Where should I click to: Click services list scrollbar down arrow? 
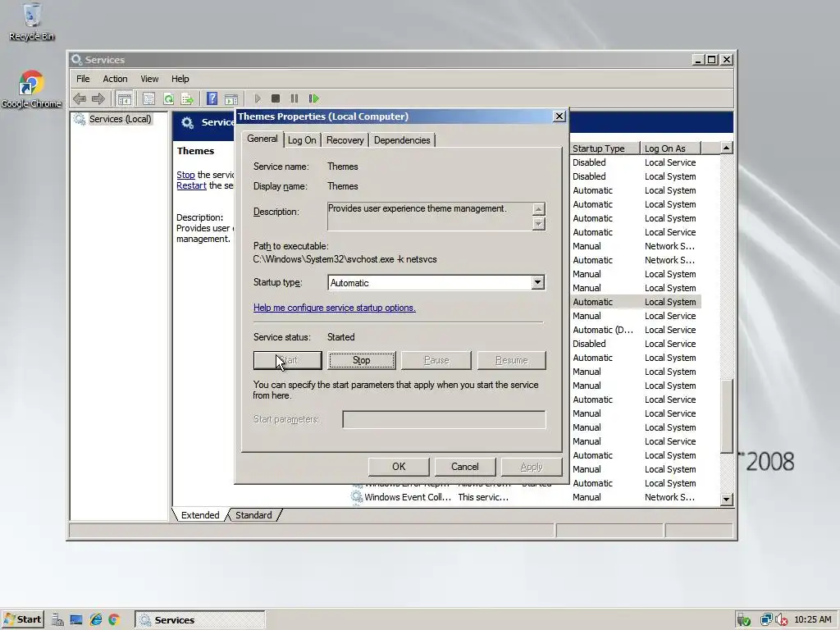pyautogui.click(x=727, y=499)
